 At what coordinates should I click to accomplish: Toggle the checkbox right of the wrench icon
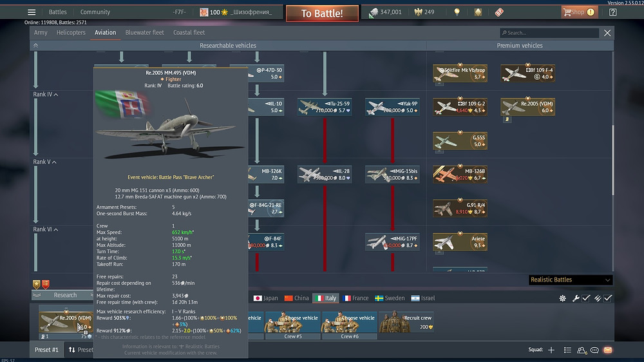[x=587, y=298]
